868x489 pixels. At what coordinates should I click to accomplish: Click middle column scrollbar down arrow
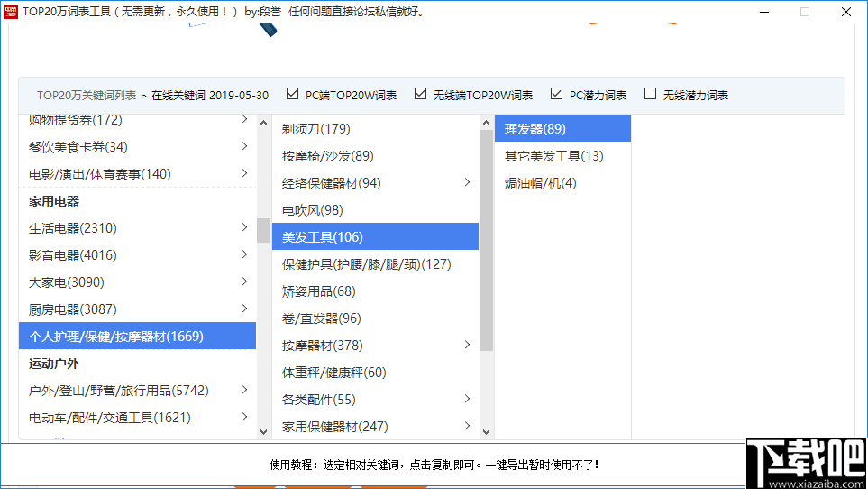pyautogui.click(x=487, y=432)
